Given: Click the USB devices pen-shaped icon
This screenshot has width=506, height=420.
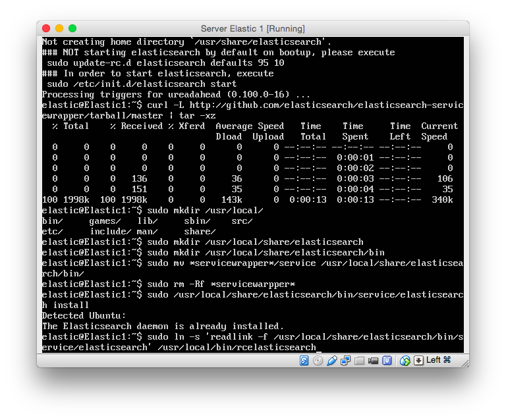Looking at the screenshot, I should (x=332, y=360).
